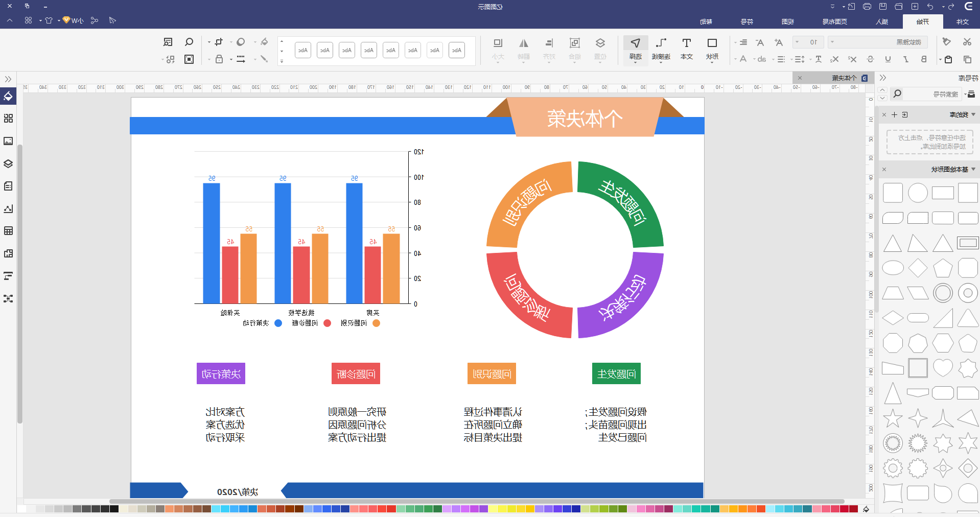Open the Chart side panel icon
This screenshot has width=980, height=517.
coord(8,208)
